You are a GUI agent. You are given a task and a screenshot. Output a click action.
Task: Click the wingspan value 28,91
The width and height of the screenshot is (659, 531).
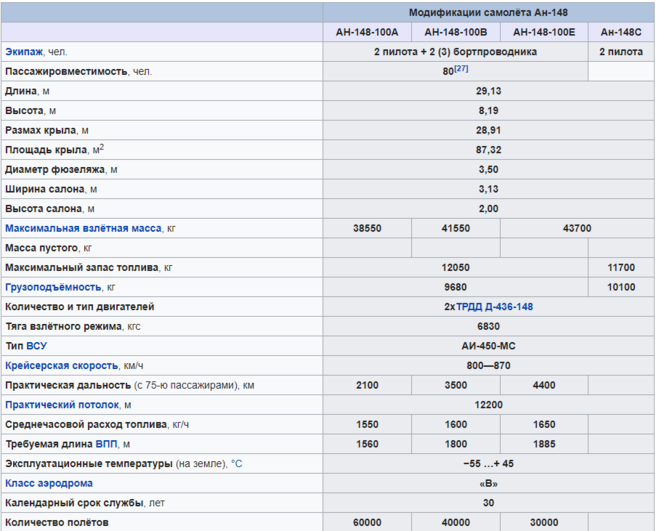coord(488,130)
